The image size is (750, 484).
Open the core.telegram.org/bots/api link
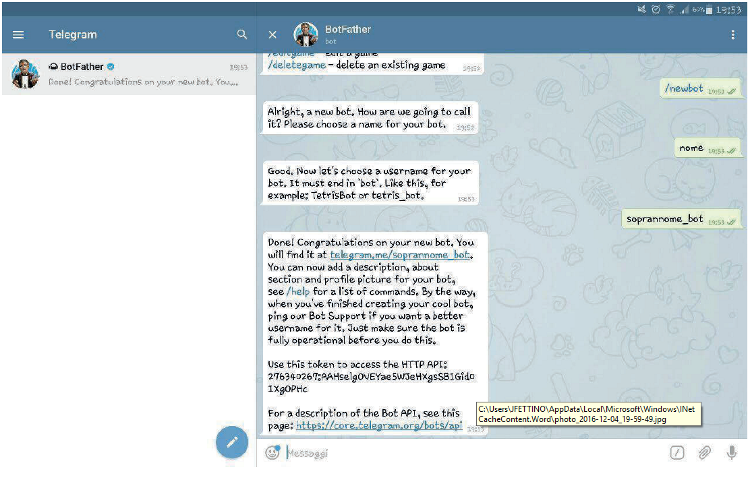tap(378, 425)
